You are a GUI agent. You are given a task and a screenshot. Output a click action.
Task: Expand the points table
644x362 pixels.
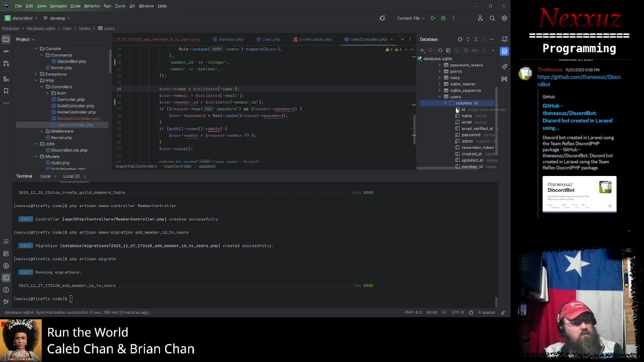(440, 71)
